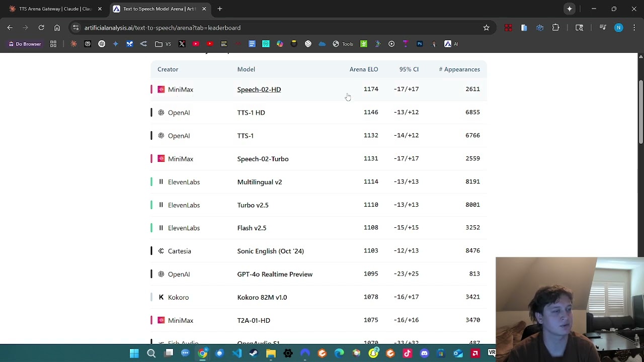The height and width of the screenshot is (362, 644).
Task: Open Snapchat from the taskbar
Action: 373,353
